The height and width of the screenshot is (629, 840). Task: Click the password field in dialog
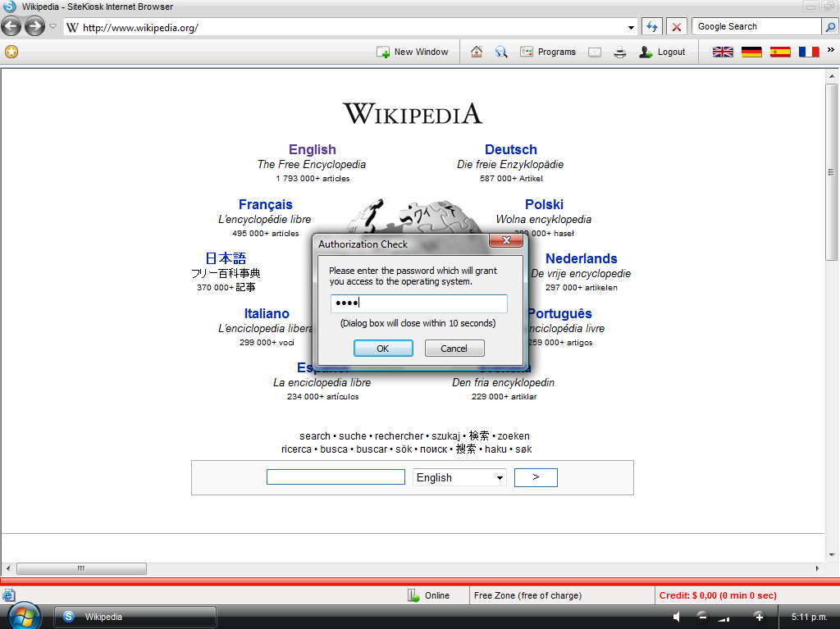pos(418,303)
